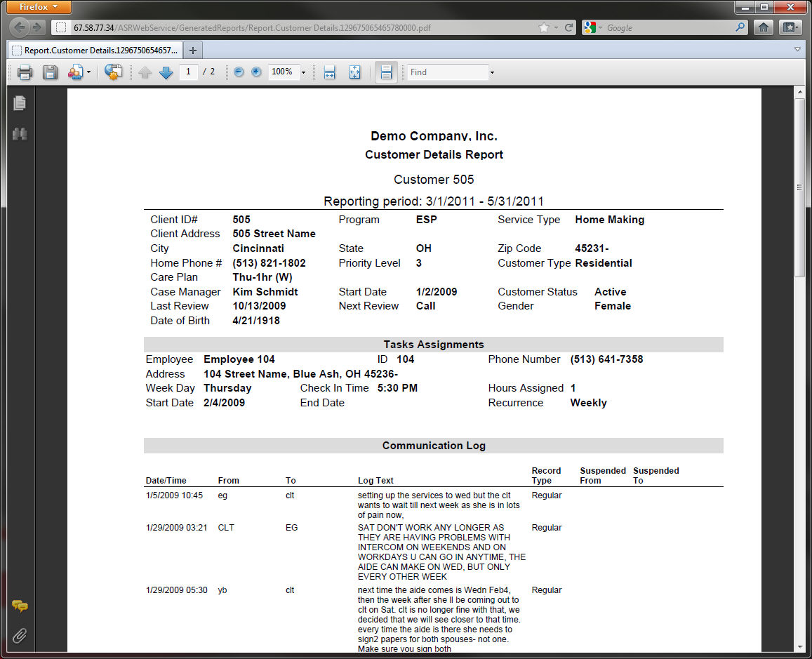Go to the next page arrow

(166, 72)
